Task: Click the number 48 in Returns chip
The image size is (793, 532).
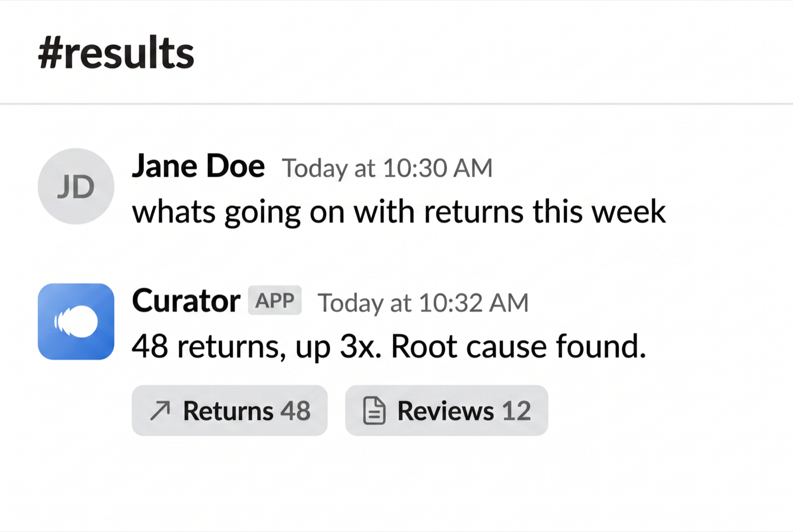Action: (296, 411)
